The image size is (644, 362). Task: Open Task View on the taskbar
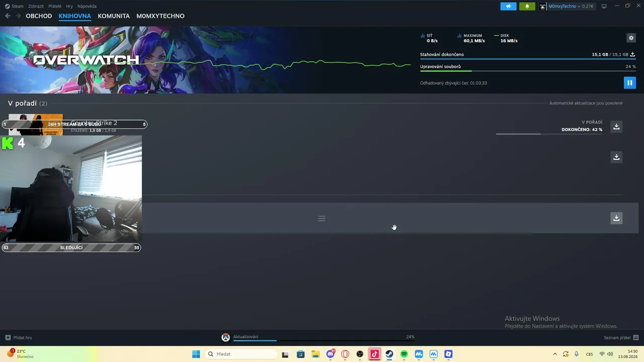(285, 354)
